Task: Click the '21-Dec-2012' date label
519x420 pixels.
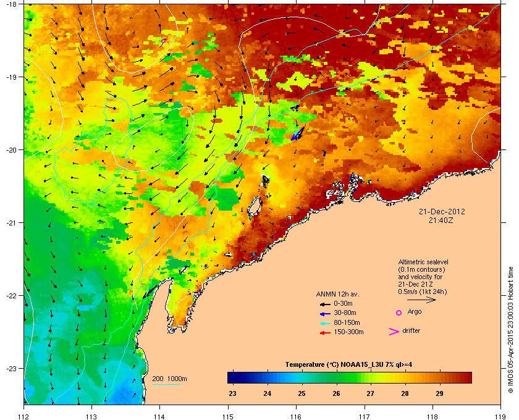Action: pos(442,211)
